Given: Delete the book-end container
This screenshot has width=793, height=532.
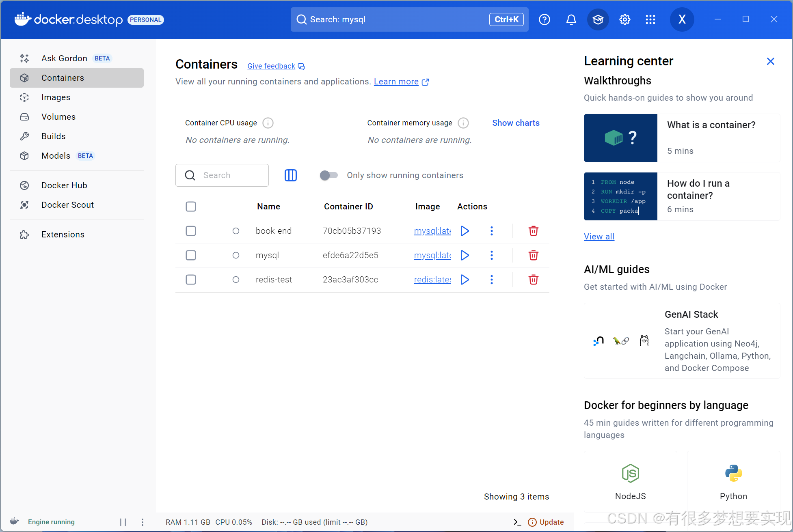Looking at the screenshot, I should pyautogui.click(x=533, y=231).
